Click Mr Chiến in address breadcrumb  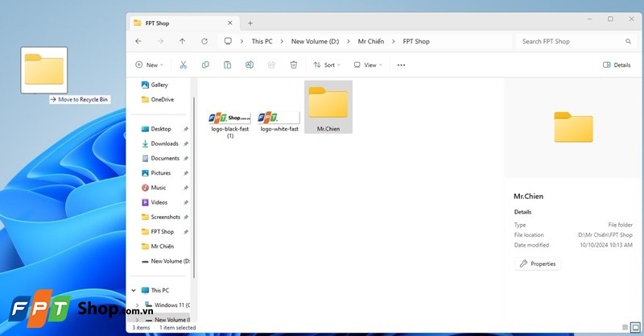pos(371,41)
